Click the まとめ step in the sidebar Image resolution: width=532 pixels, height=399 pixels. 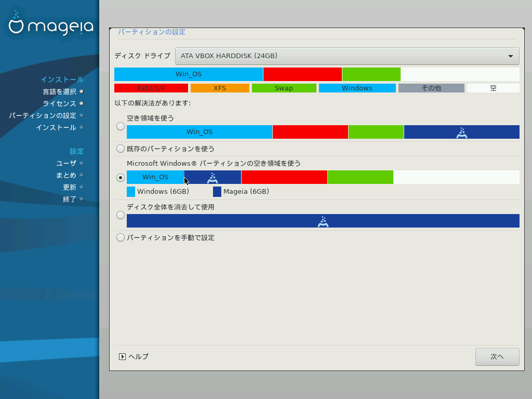pyautogui.click(x=66, y=175)
